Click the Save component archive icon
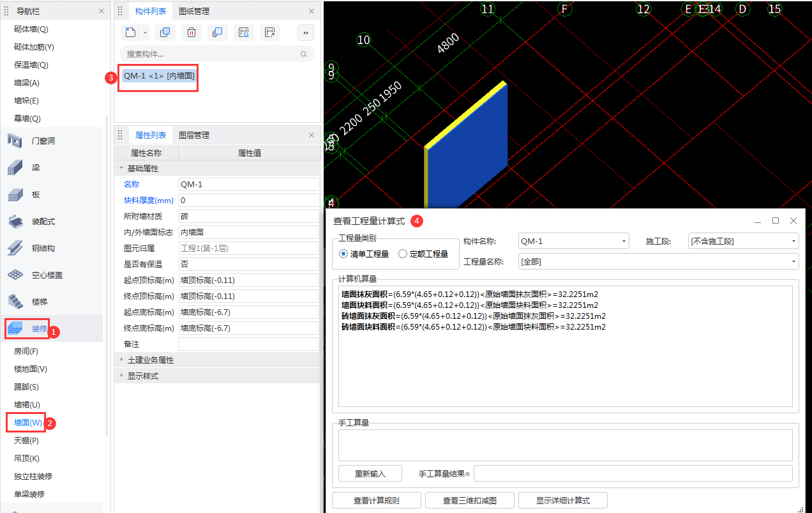Viewport: 812px width, 513px height. coord(243,33)
